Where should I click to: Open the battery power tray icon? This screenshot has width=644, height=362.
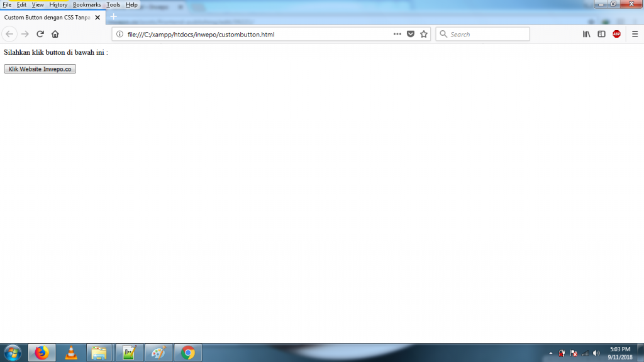pyautogui.click(x=562, y=353)
